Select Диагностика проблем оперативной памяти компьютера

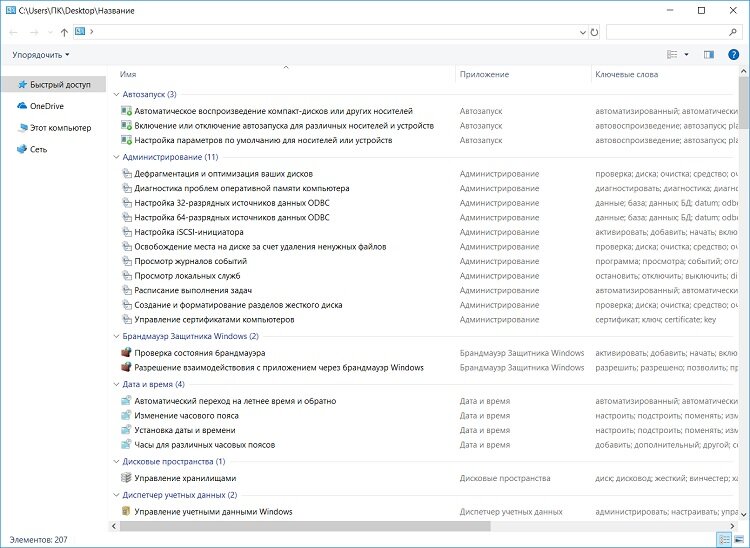coord(242,188)
